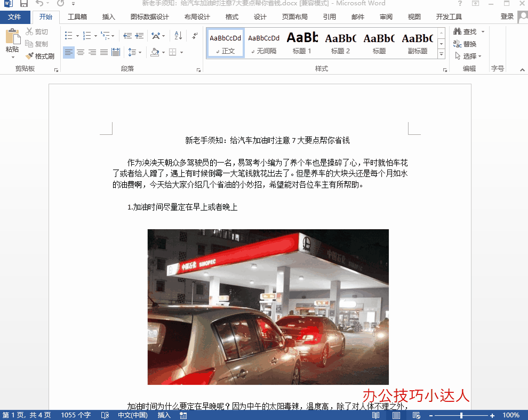Switch to Web Layout view
The height and width of the screenshot is (420, 528).
(416, 415)
